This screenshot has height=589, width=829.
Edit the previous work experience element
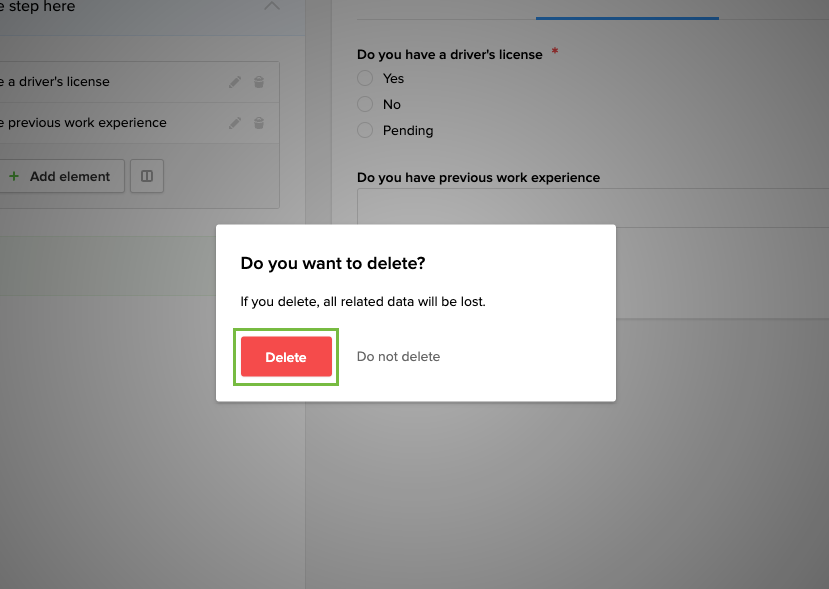click(x=235, y=123)
